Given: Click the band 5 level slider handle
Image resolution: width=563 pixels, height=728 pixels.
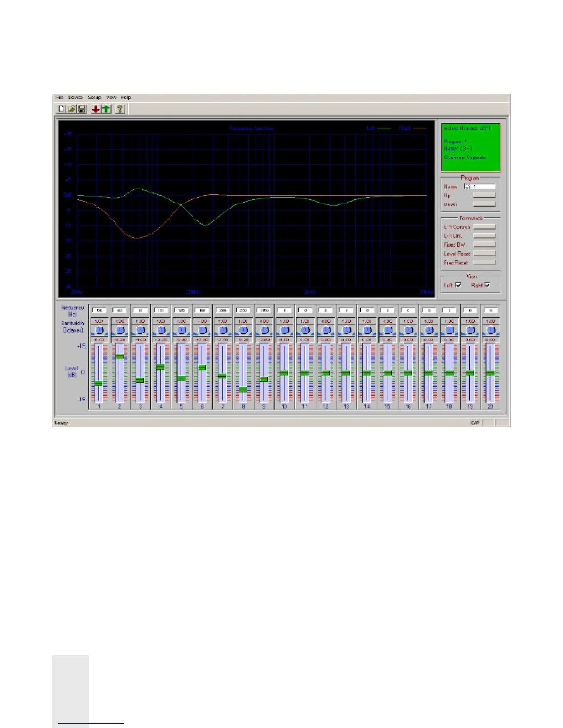Looking at the screenshot, I should coord(181,378).
